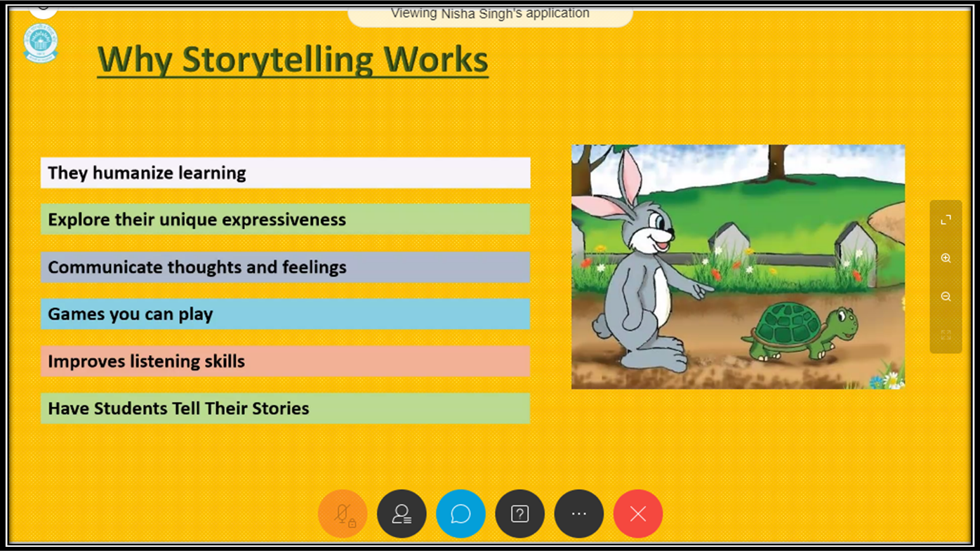Screen dimensions: 980x551
Task: Click the fit-to-viewer icon below the zoom-out button
Action: [x=946, y=335]
